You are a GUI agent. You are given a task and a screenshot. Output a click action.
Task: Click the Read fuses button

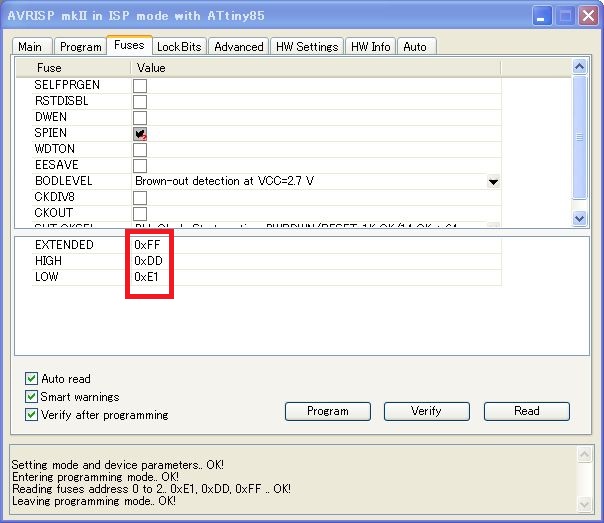tap(527, 411)
